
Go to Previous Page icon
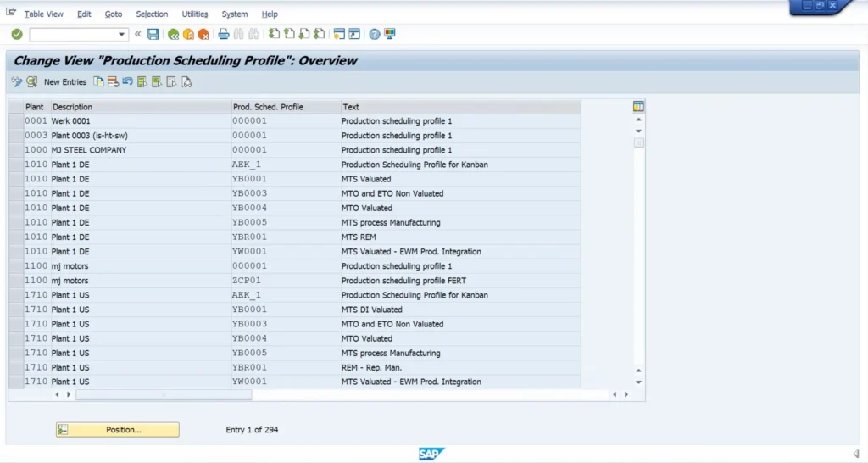pyautogui.click(x=289, y=34)
